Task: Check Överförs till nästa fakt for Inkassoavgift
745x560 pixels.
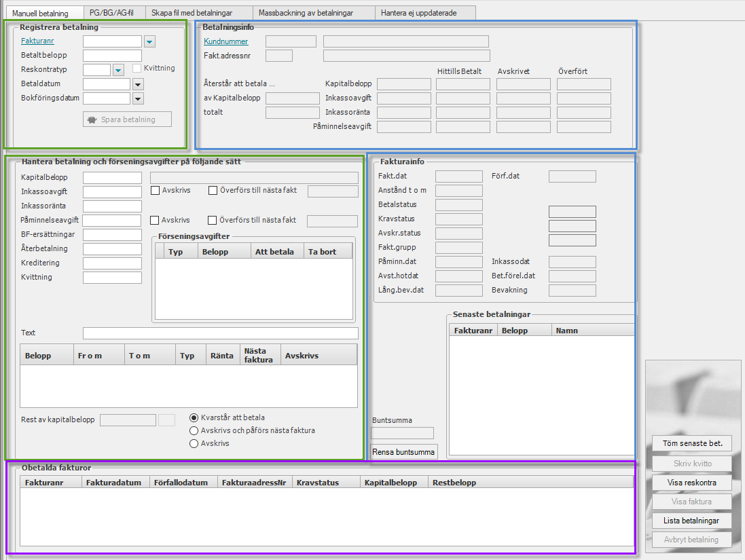Action: (x=213, y=191)
